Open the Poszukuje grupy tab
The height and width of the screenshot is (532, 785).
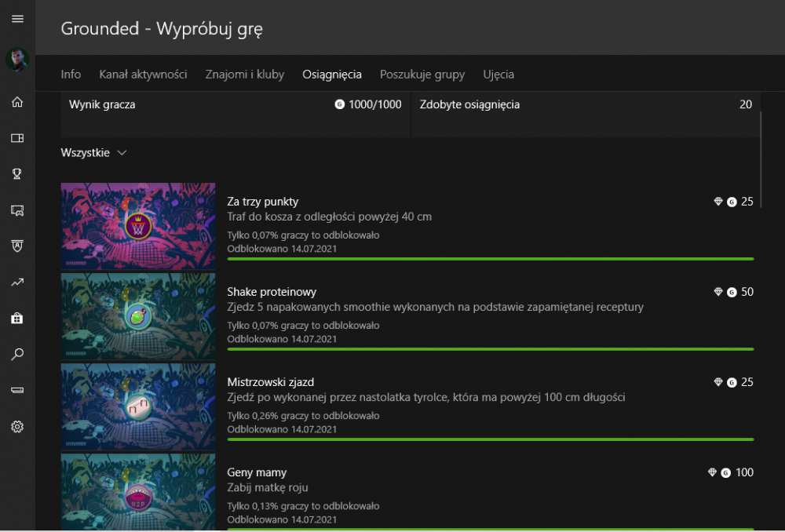coord(422,75)
